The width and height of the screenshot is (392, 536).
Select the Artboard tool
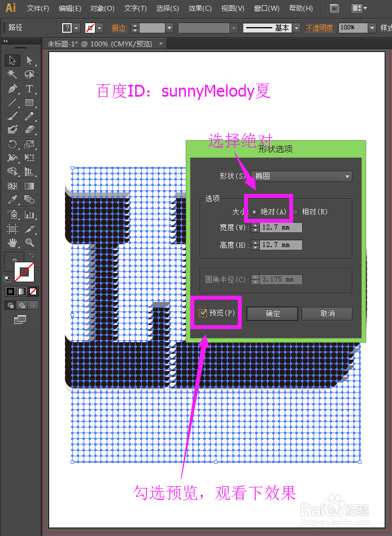pos(12,228)
